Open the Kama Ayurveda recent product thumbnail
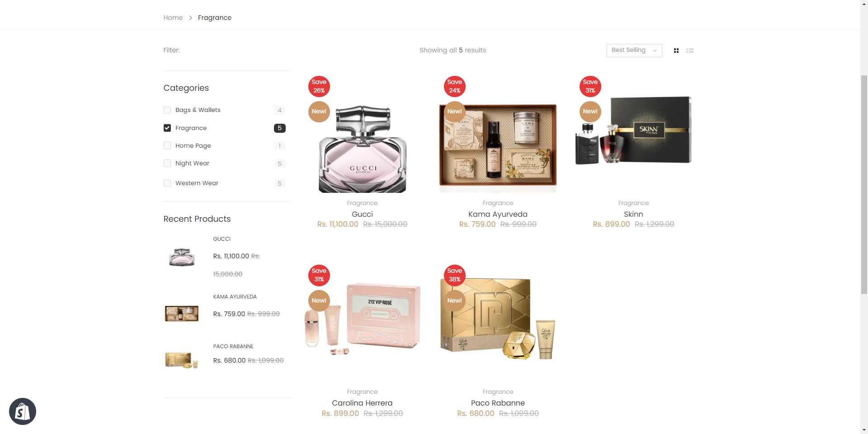Viewport: 868px width, 434px height. (x=182, y=313)
